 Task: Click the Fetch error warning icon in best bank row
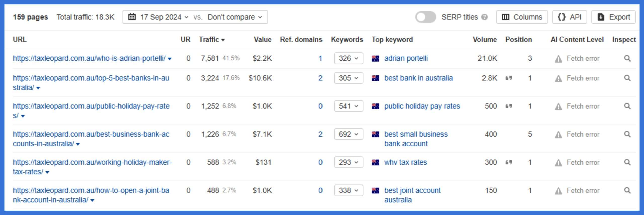(x=558, y=79)
